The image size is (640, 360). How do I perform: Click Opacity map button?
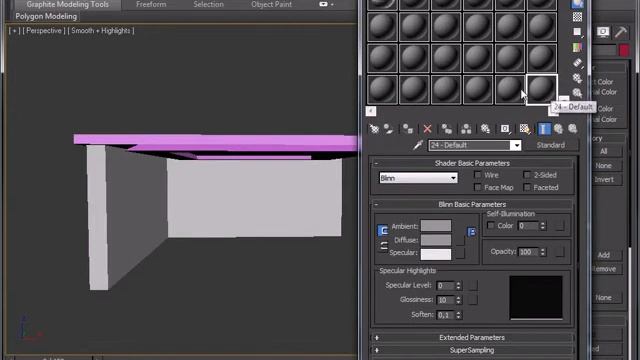(x=560, y=252)
